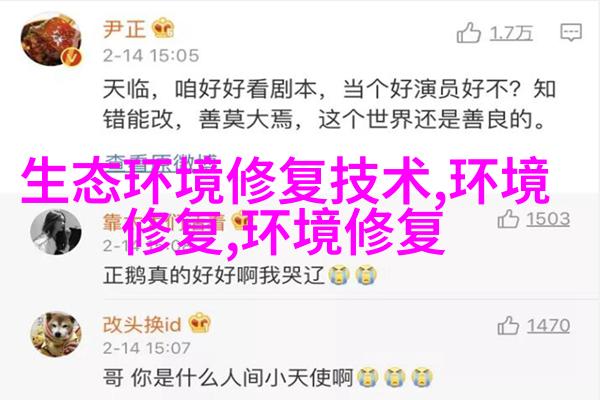Open 尹正's roast-meat profile avatar
Viewport: 600px width, 400px height.
point(51,39)
